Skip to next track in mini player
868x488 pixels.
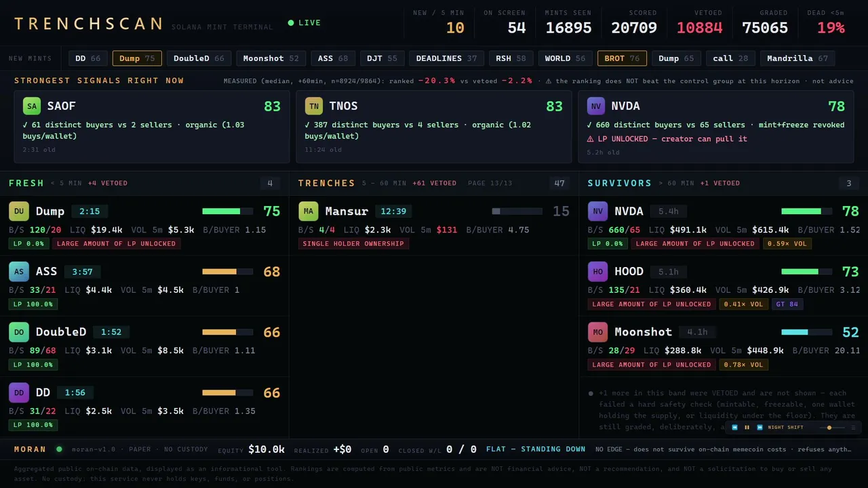pyautogui.click(x=759, y=428)
